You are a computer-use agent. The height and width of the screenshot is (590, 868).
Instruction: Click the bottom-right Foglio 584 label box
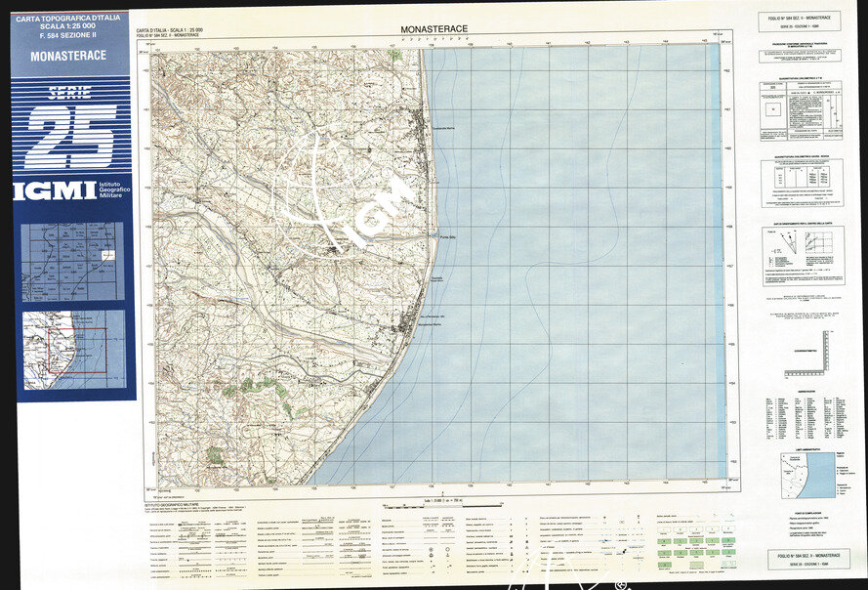799,558
